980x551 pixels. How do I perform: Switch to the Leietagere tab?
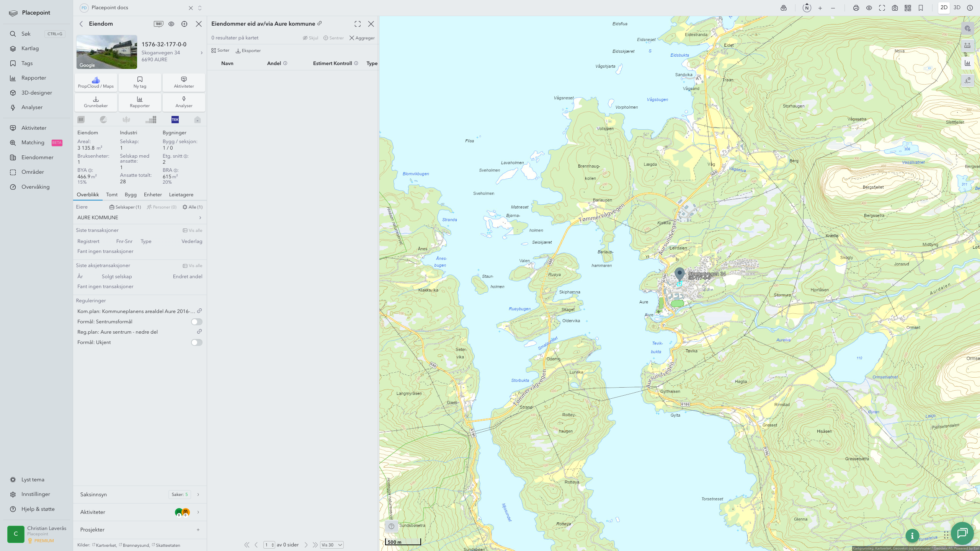181,195
